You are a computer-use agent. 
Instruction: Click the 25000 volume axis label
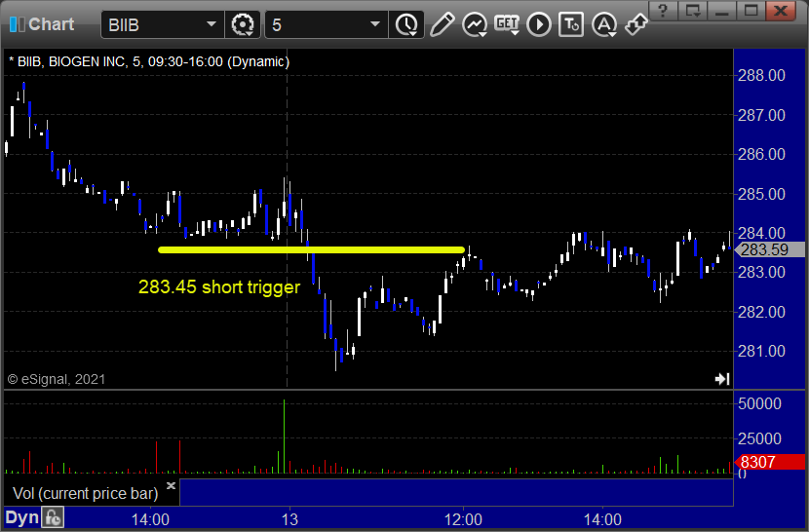[x=759, y=438]
